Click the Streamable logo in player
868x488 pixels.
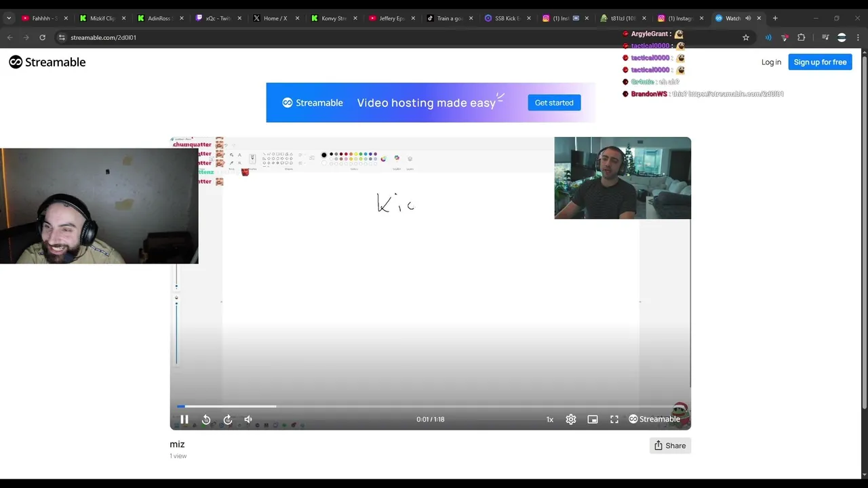(654, 420)
